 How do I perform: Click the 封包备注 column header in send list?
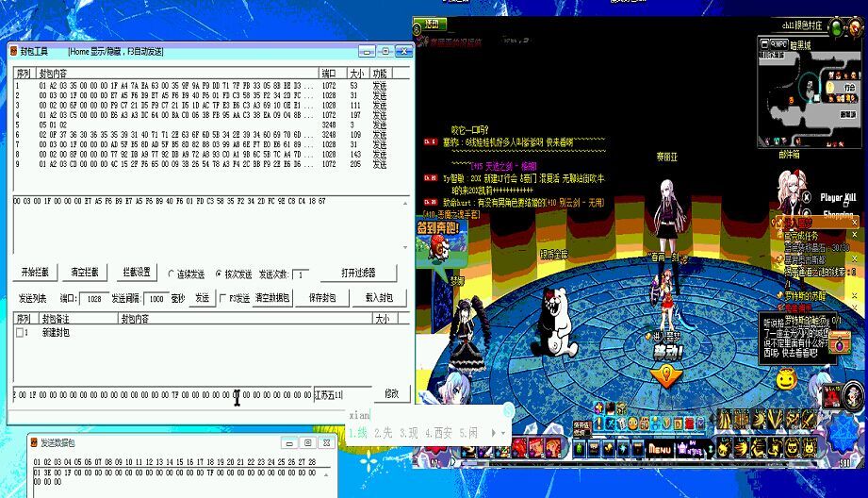point(78,319)
